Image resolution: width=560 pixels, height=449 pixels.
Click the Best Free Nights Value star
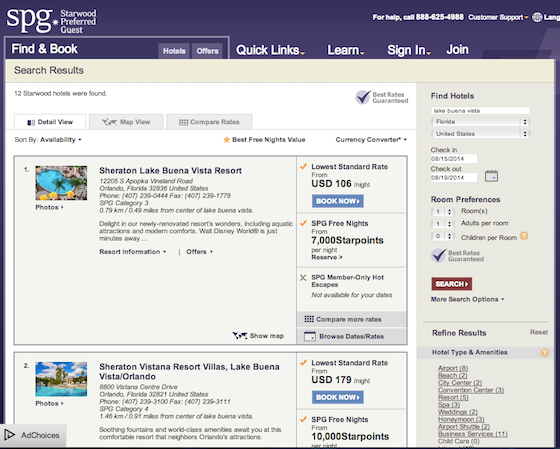(226, 140)
